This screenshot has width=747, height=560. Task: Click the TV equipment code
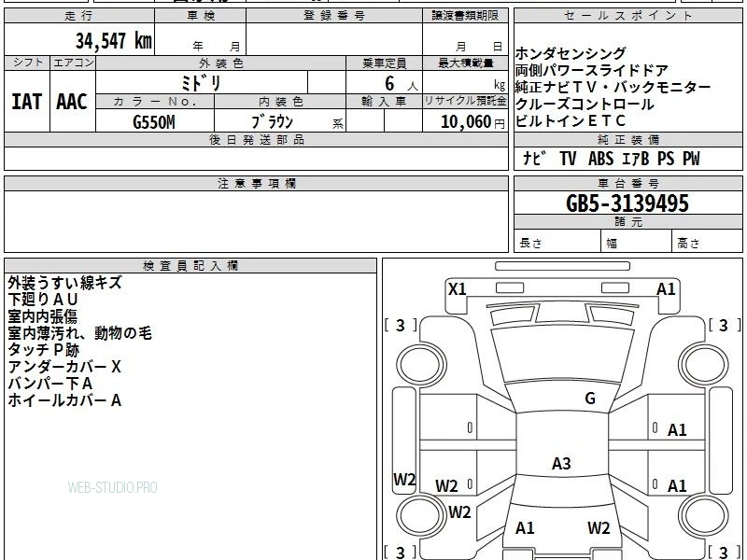[568, 158]
